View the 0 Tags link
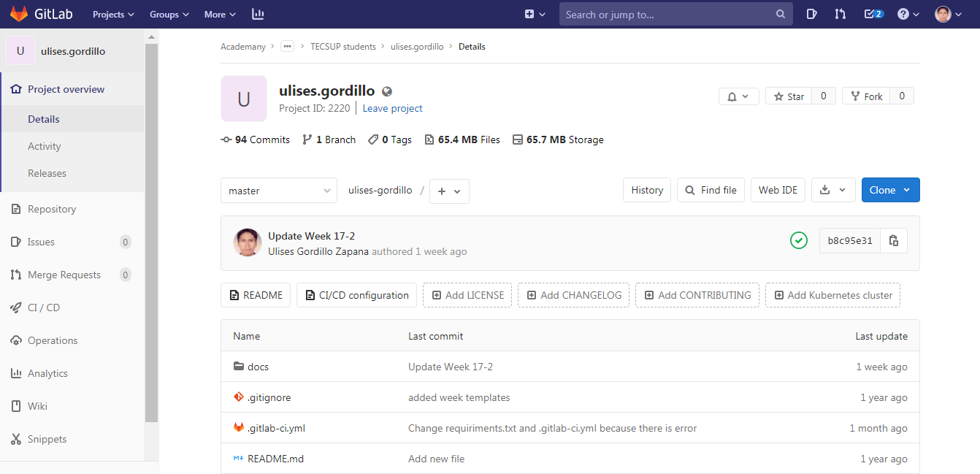 coord(390,139)
